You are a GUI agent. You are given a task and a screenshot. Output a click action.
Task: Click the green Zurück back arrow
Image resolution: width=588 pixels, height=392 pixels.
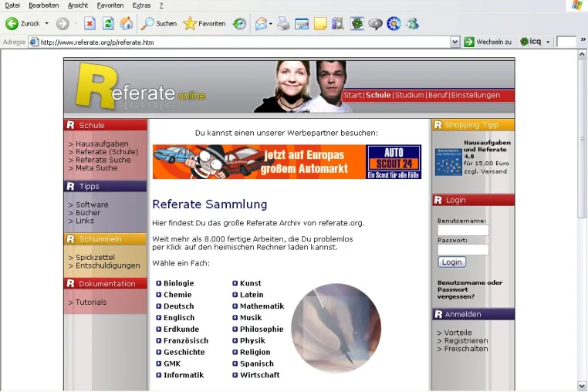12,24
